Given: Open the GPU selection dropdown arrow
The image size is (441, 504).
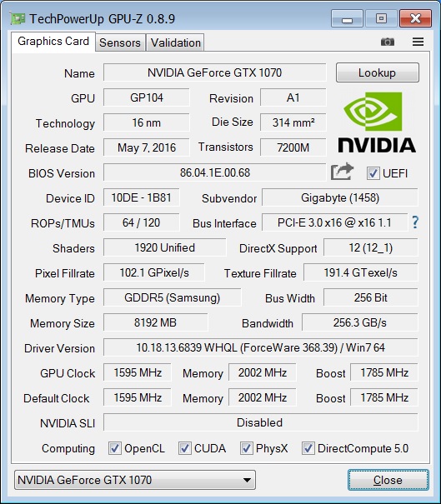Looking at the screenshot, I should pos(247,480).
